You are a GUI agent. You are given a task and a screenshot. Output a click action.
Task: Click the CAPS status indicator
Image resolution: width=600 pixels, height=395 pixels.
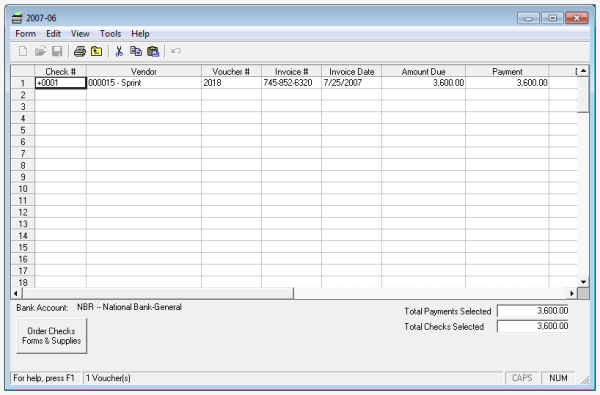click(522, 378)
